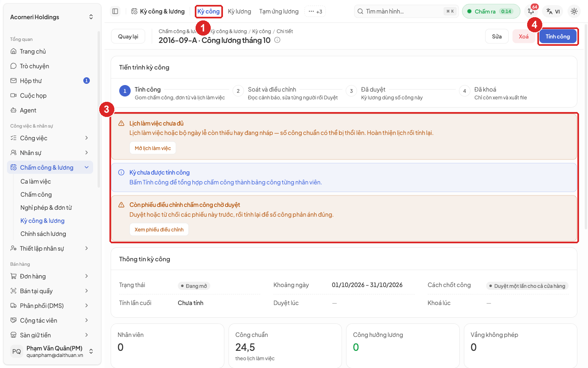Collapse Chấm công & lương section
The width and height of the screenshot is (588, 368).
point(87,168)
